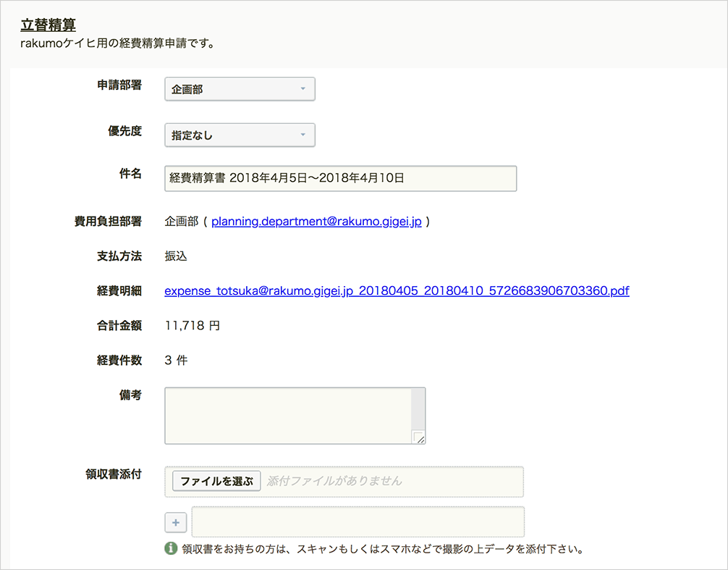Click the ファイルを選ぶ button
This screenshot has height=570, width=728.
[x=216, y=481]
